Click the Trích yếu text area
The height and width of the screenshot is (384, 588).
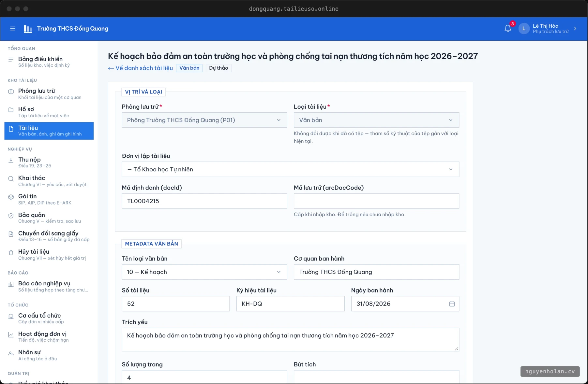pos(291,340)
